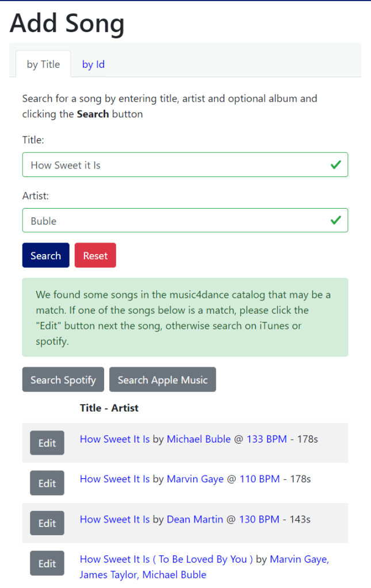Switch to the "by Id" tab
The image size is (371, 588).
[93, 64]
